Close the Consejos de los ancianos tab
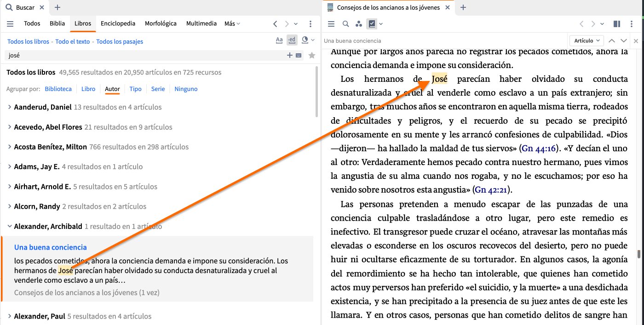644x325 pixels. (448, 7)
